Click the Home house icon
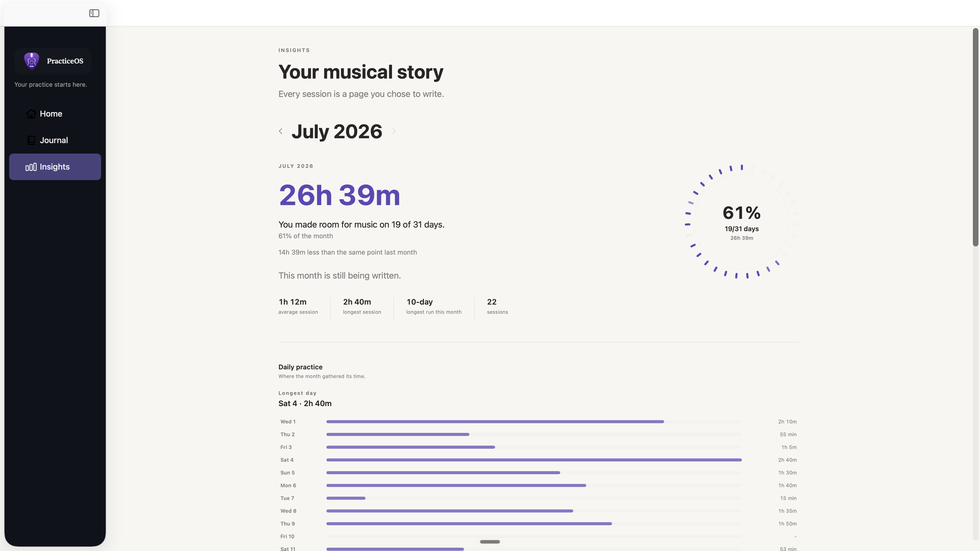Screen dimensions: 980x551 click(x=31, y=114)
